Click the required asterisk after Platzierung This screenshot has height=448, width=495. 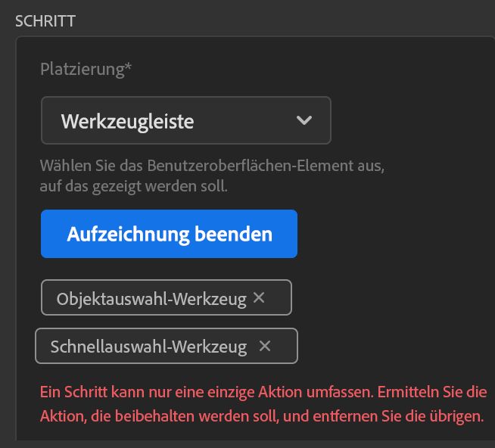coord(128,69)
